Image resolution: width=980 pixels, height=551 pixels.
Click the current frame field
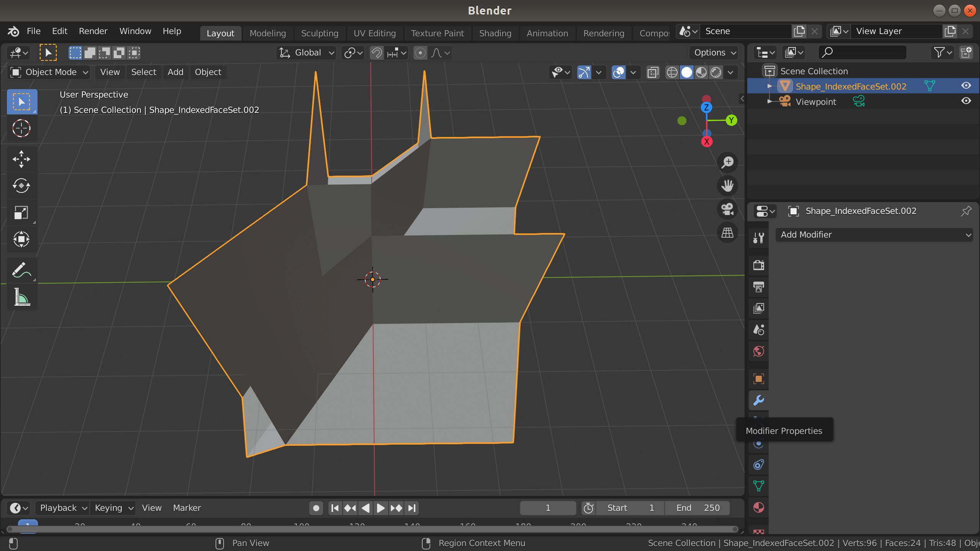pos(548,508)
